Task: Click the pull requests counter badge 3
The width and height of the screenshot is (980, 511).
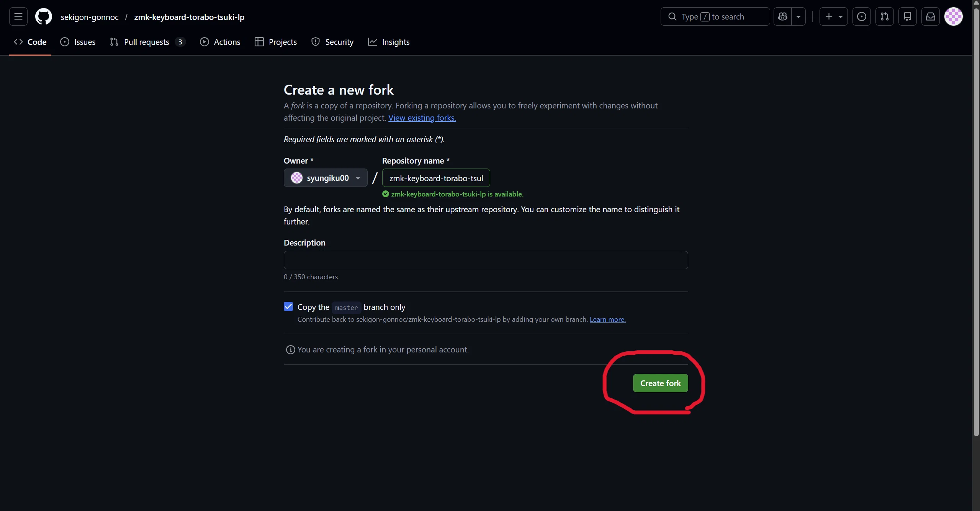Action: (180, 42)
